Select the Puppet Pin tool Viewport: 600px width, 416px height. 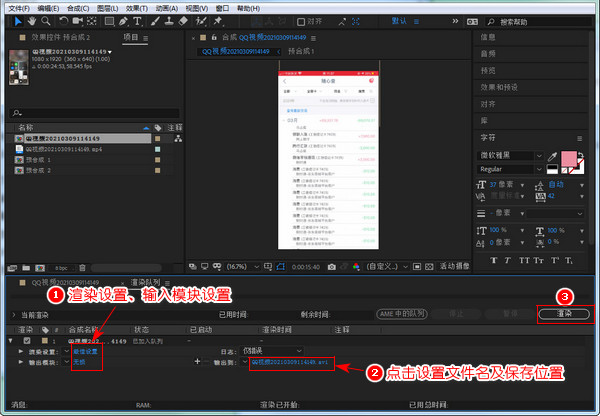pos(218,21)
